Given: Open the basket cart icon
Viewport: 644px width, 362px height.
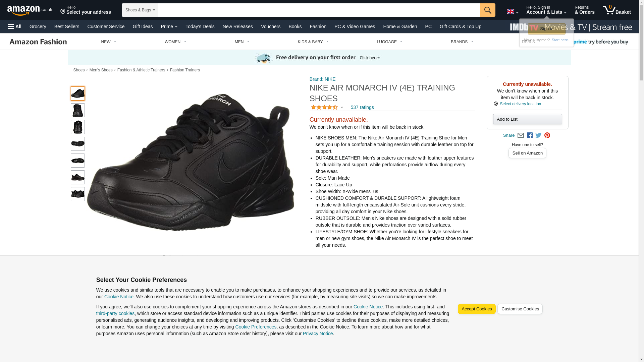Looking at the screenshot, I should [x=616, y=10].
